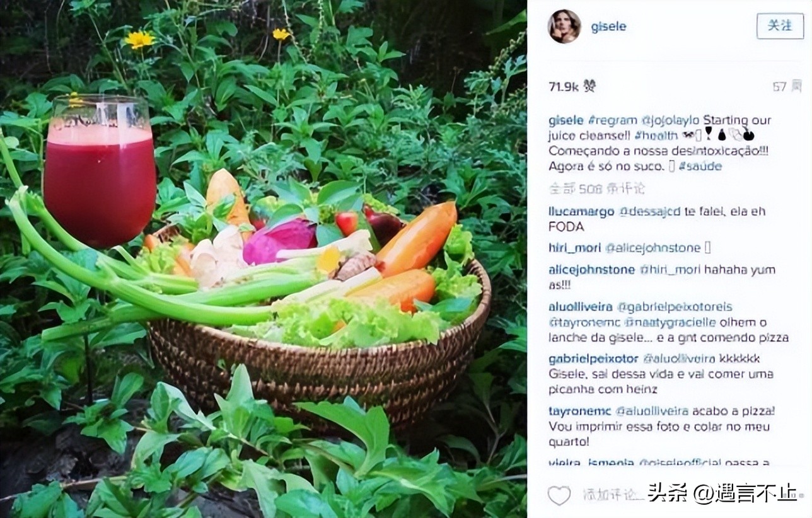This screenshot has height=518, width=812.
Task: Click the vegetable basket post photo
Action: coord(264,259)
